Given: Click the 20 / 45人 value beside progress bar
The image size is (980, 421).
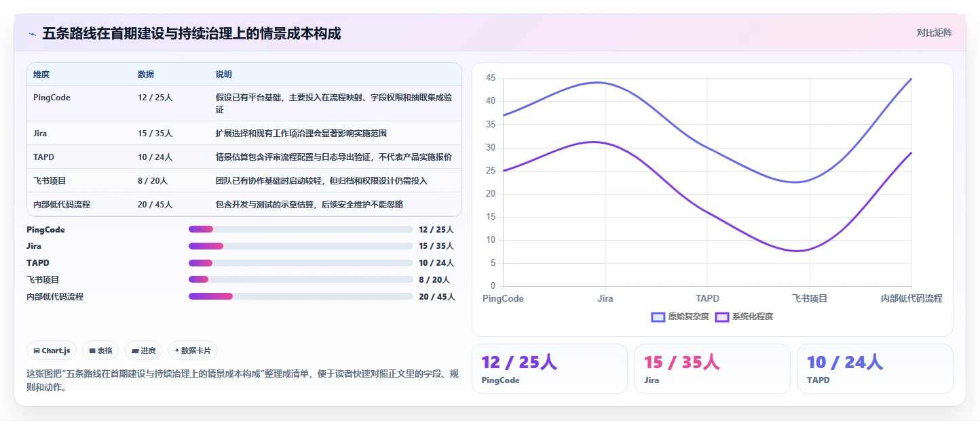Looking at the screenshot, I should [x=437, y=296].
